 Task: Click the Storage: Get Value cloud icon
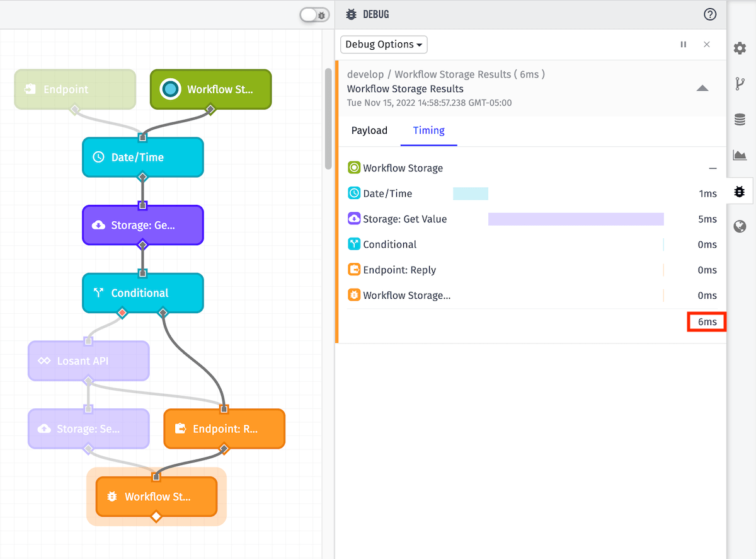coord(353,219)
